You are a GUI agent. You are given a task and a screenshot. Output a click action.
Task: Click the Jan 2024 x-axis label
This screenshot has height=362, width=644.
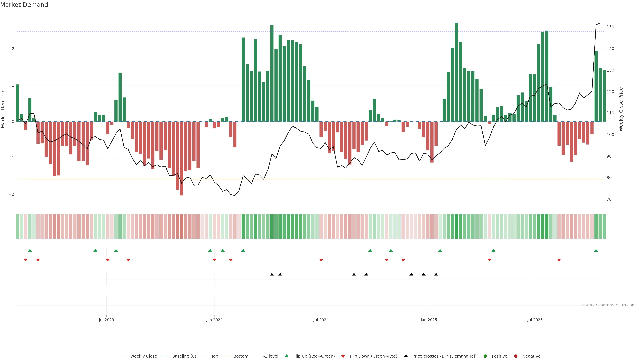214,320
